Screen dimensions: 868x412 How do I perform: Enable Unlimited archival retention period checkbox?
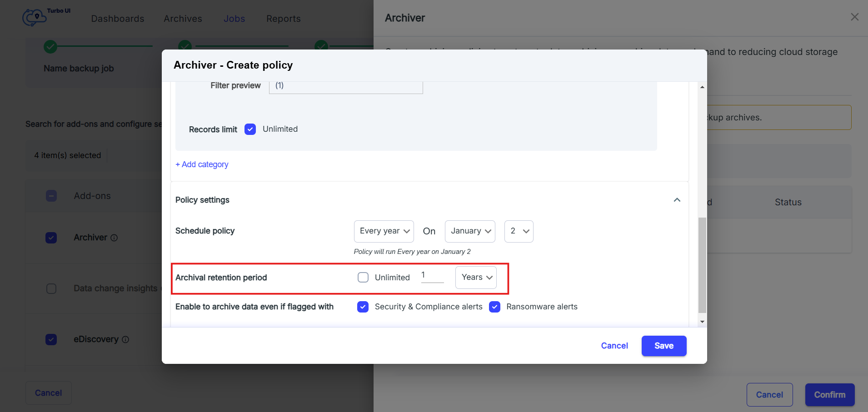[x=363, y=278]
